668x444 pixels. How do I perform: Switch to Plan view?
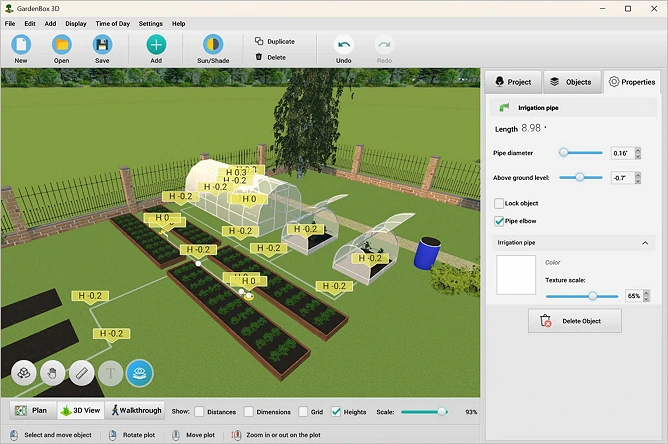(32, 410)
